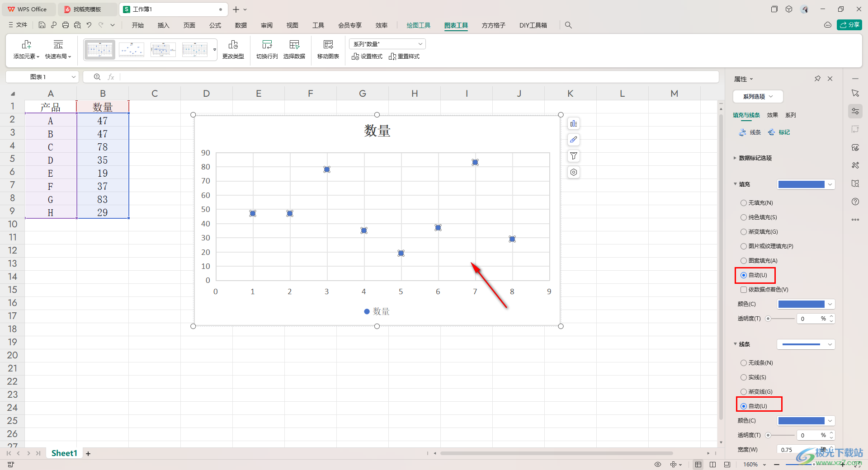This screenshot has height=470, width=868.
Task: Click the Print icon in the quick toolbar
Action: 66,25
